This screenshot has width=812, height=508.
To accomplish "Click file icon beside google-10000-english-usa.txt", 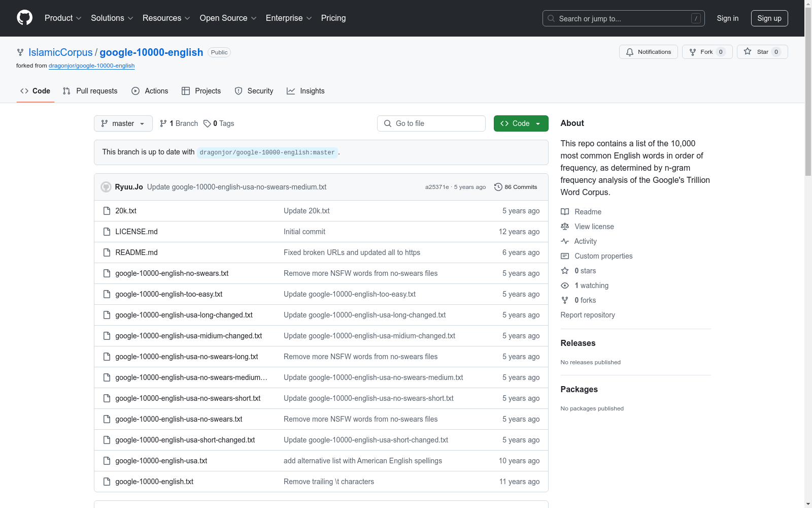I will [107, 461].
